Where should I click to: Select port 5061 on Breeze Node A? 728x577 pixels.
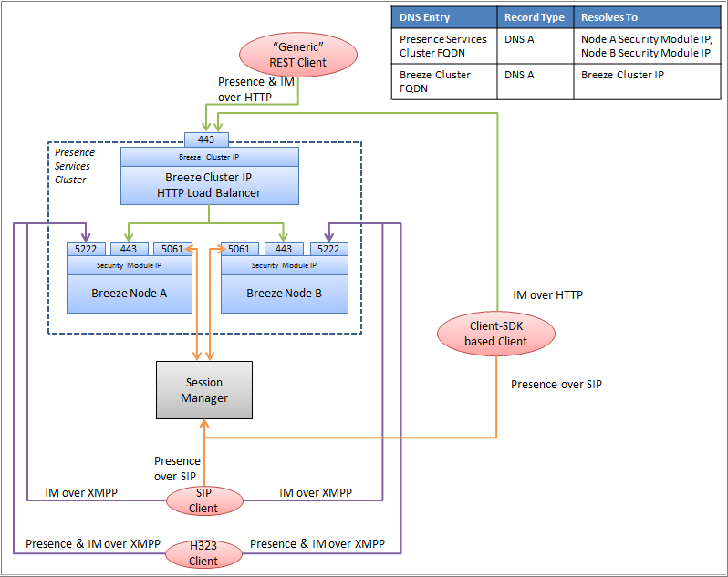coord(172,249)
